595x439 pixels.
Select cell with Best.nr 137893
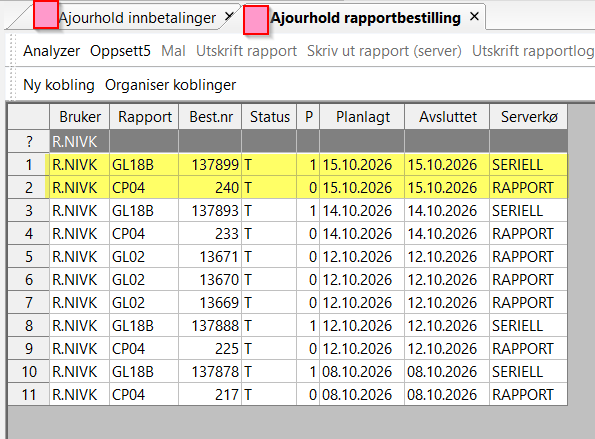(x=210, y=211)
